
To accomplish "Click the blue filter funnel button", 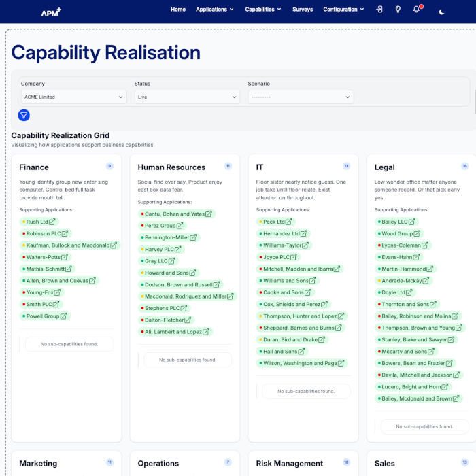I will [x=24, y=116].
